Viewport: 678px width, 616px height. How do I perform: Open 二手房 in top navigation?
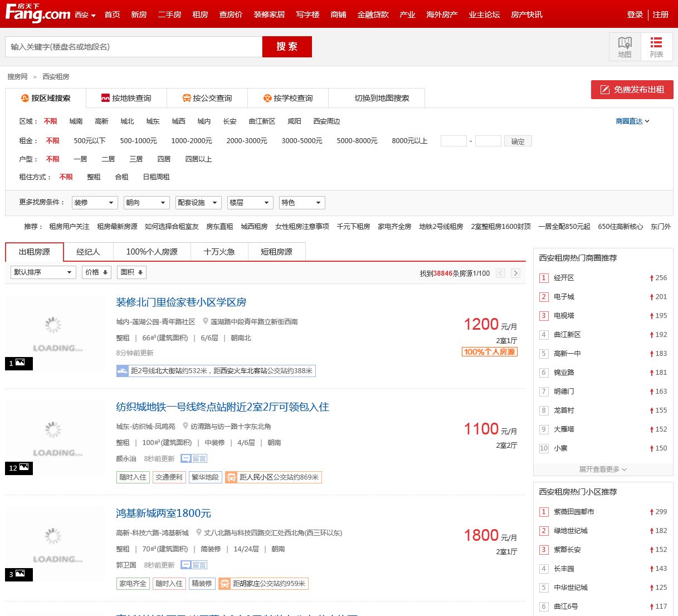click(x=169, y=14)
